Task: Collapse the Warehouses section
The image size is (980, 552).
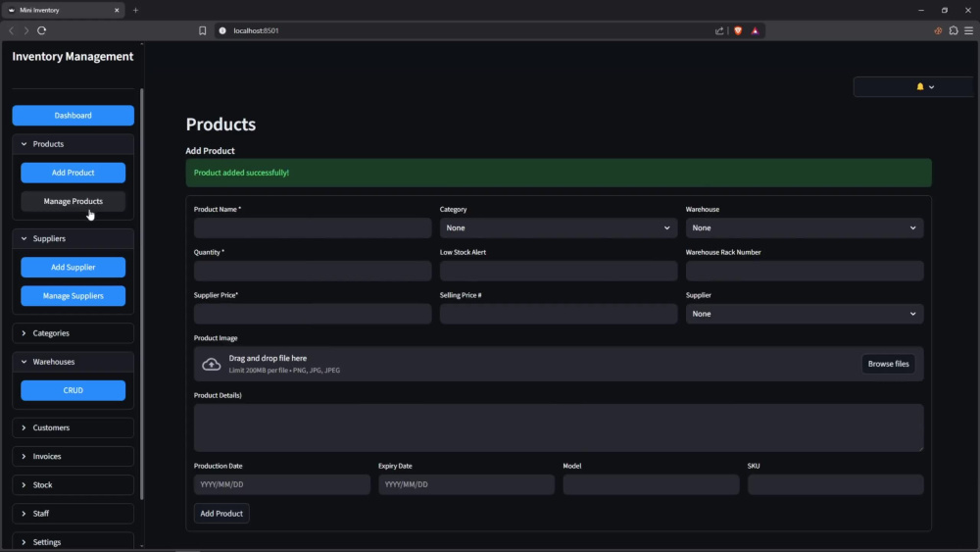Action: [x=73, y=362]
